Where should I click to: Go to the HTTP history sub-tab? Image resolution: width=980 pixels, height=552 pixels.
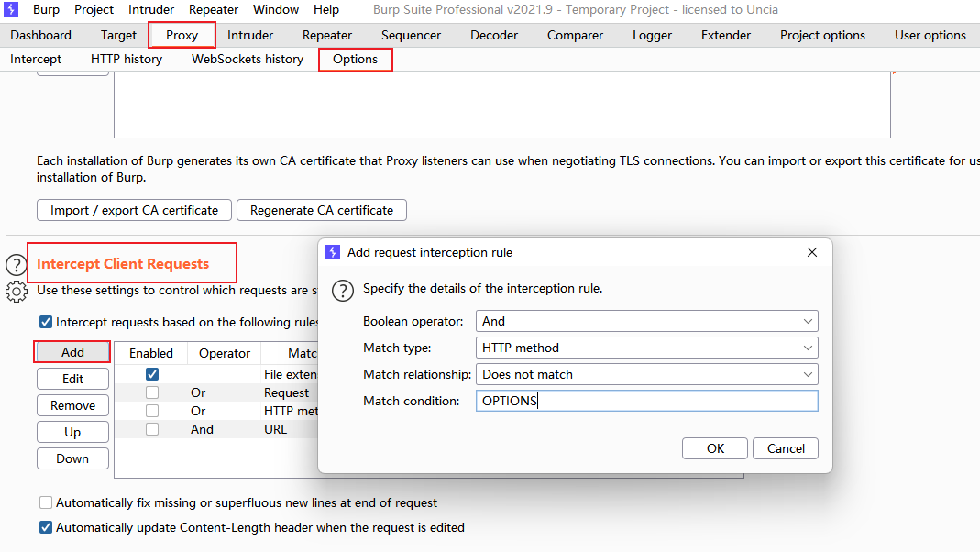point(127,59)
